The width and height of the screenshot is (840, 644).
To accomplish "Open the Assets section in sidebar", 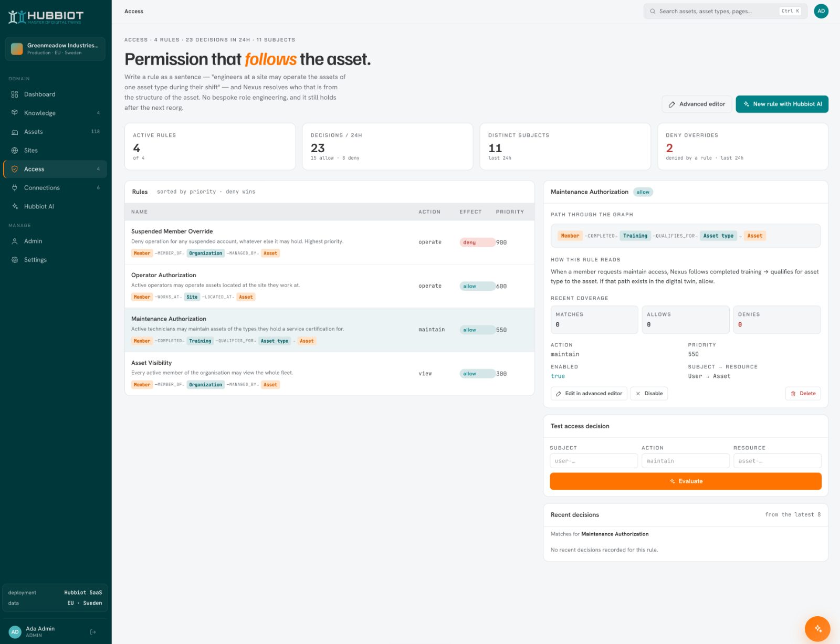I will click(x=55, y=132).
